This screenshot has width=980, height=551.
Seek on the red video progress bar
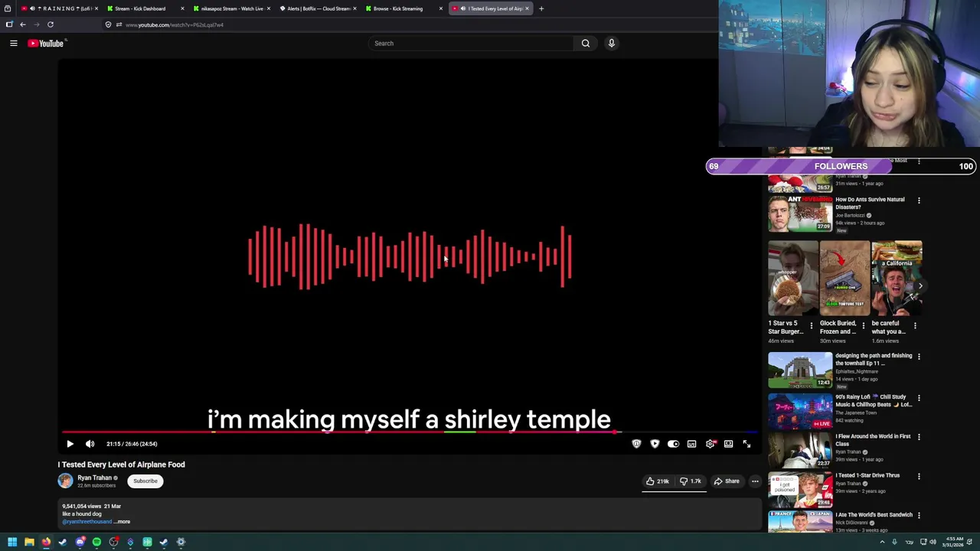click(409, 432)
